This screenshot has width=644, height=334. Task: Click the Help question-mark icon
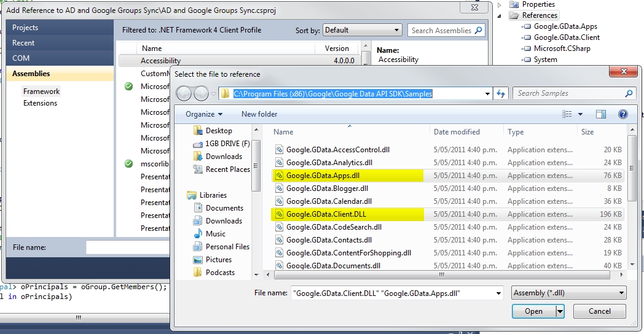click(x=622, y=114)
